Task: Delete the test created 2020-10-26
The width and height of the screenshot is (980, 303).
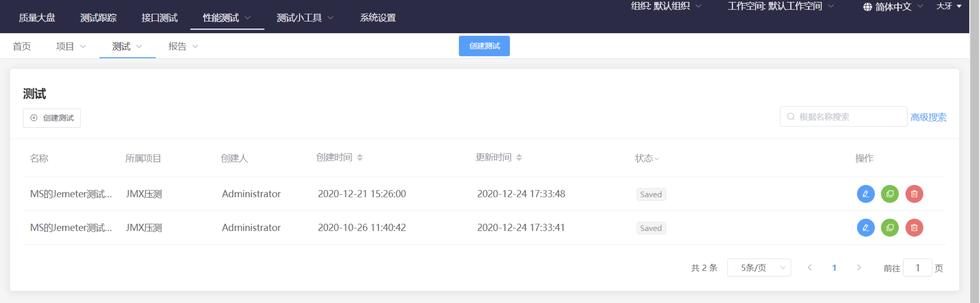Action: 914,228
